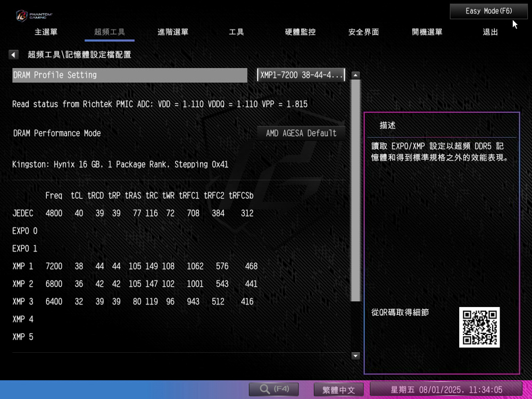Select the 退出 tab
The height and width of the screenshot is (399, 532).
[x=490, y=32]
